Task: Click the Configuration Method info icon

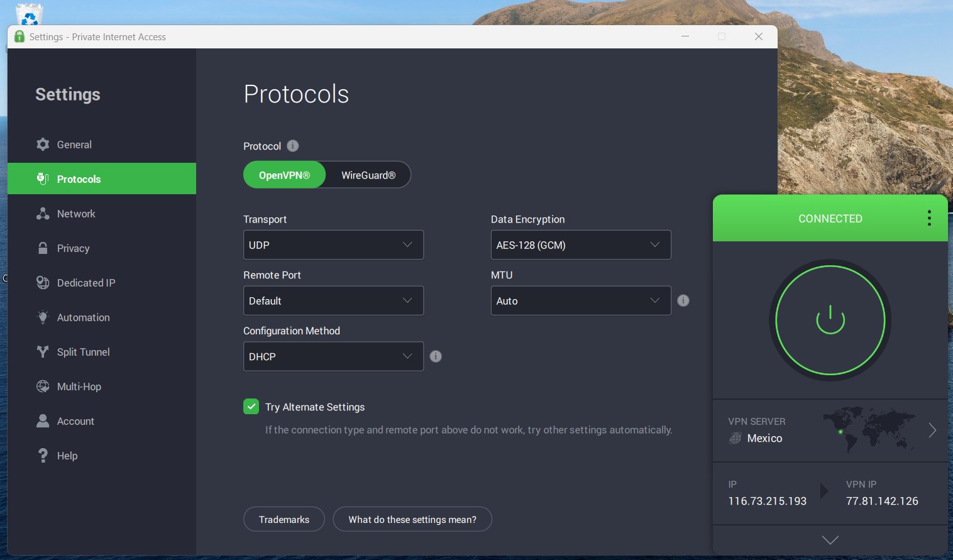Action: click(436, 356)
